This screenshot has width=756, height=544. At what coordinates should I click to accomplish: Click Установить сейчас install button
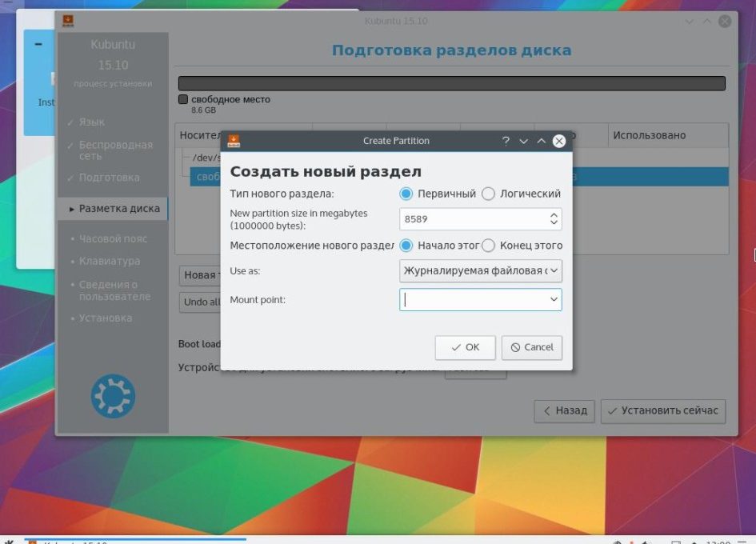(x=663, y=411)
